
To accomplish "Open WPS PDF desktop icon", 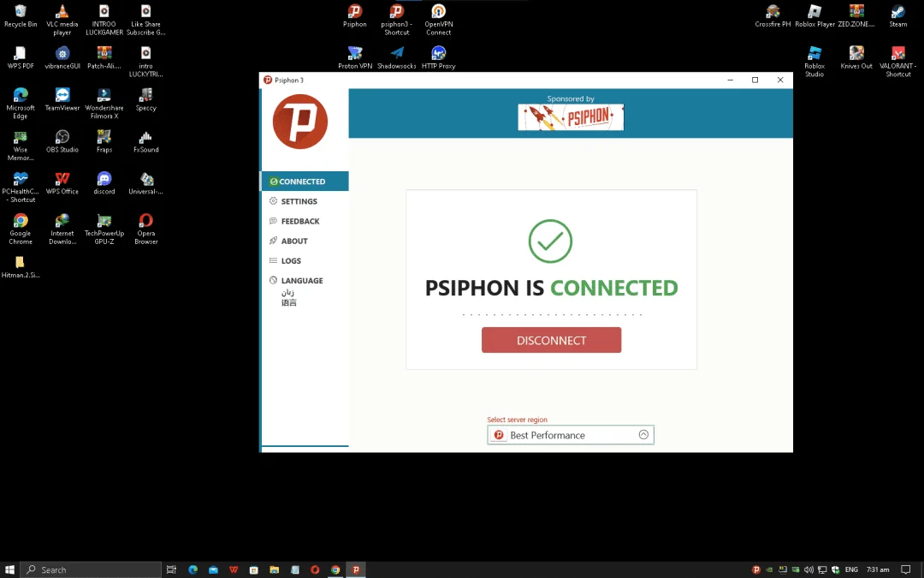I will tap(21, 57).
